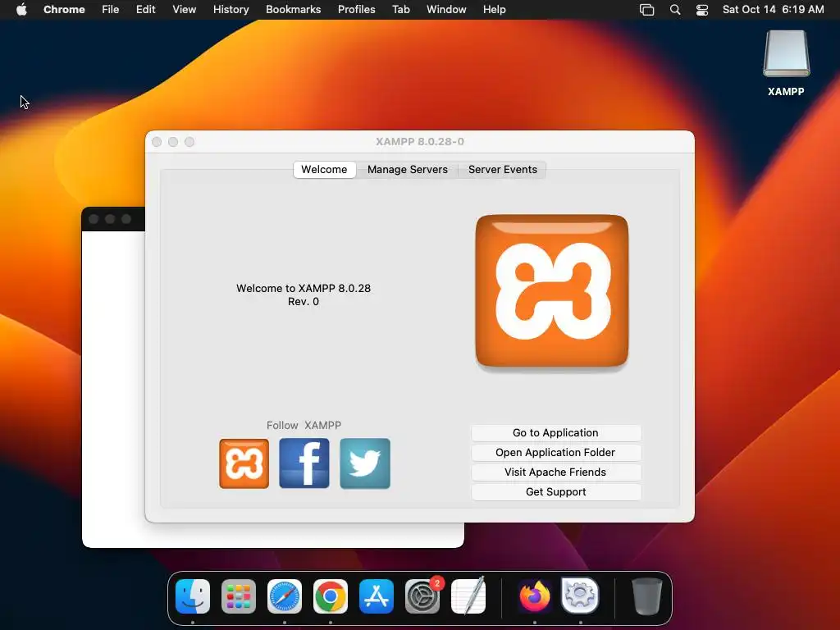Screen dimensions: 840x630
Task: Open the XAMPP follow icon
Action: pos(244,463)
